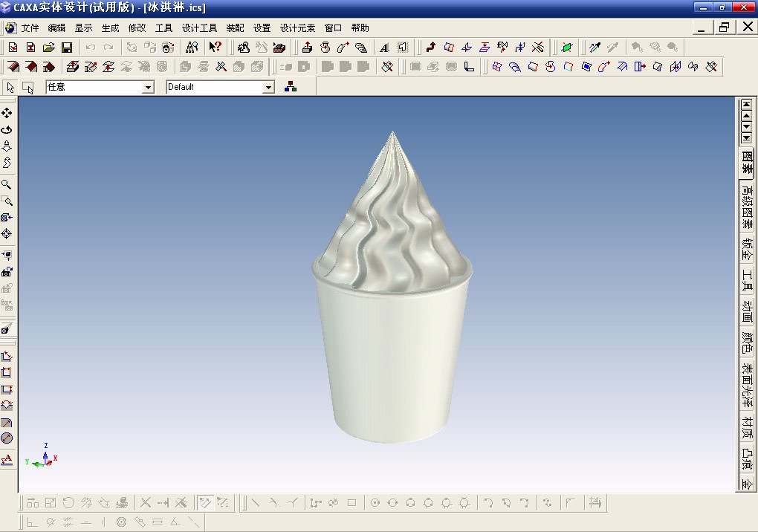Image resolution: width=758 pixels, height=532 pixels.
Task: Open the 任意 selection filter dropdown
Action: click(x=149, y=87)
